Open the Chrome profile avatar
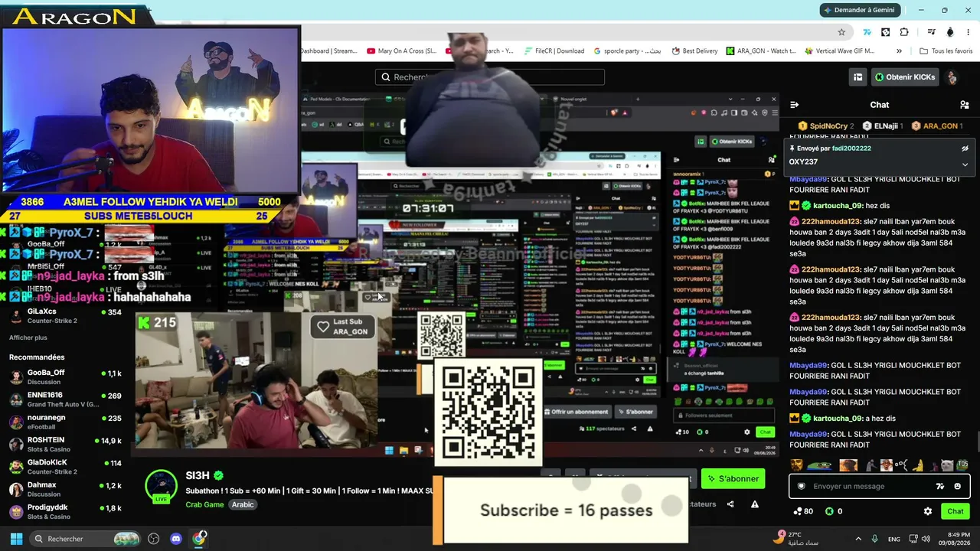 point(950,32)
